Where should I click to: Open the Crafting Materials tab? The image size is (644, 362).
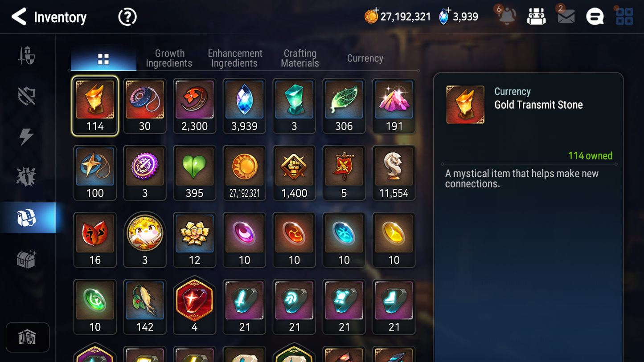coord(300,58)
